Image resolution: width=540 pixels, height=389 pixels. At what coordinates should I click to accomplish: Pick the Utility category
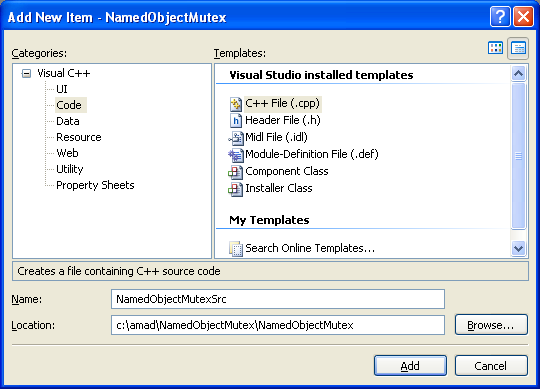tap(70, 169)
